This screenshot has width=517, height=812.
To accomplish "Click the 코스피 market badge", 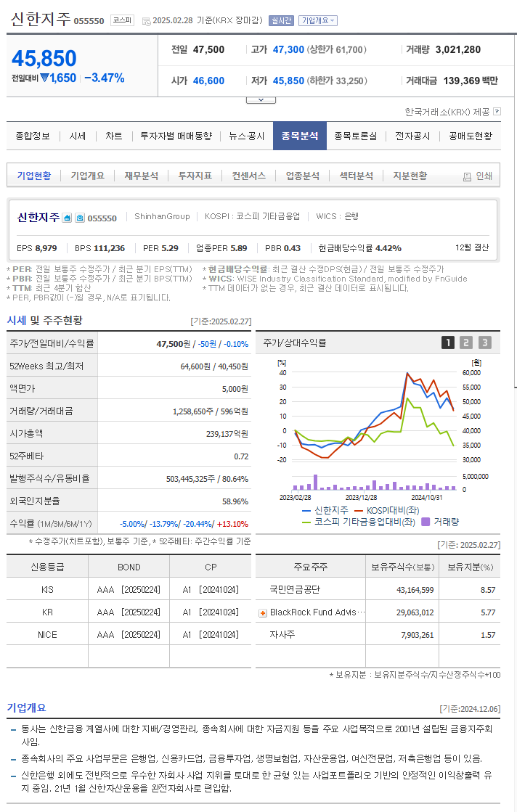I will [x=122, y=20].
